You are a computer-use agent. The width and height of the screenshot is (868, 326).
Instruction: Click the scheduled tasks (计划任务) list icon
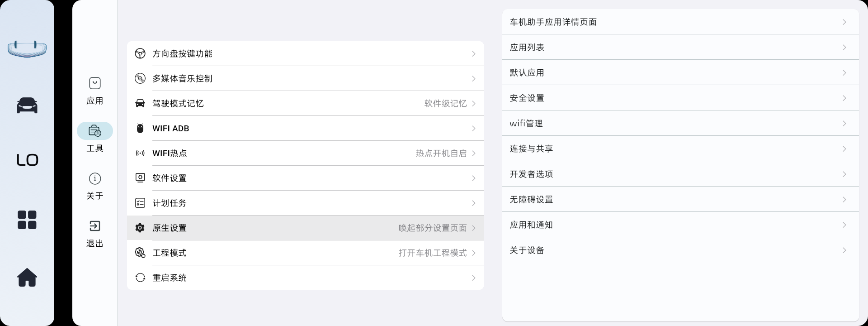point(140,203)
